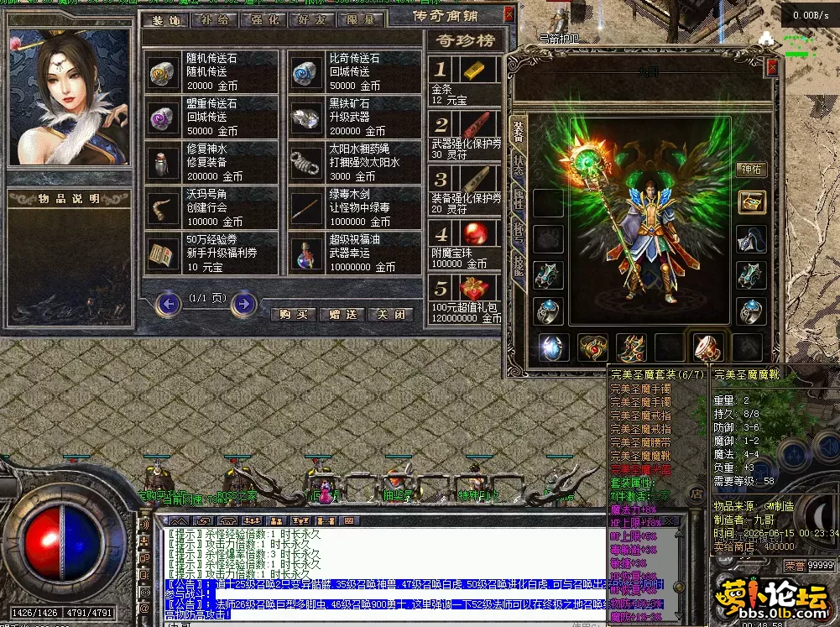Click the 完美圣魔腰带 set entry

tap(641, 442)
